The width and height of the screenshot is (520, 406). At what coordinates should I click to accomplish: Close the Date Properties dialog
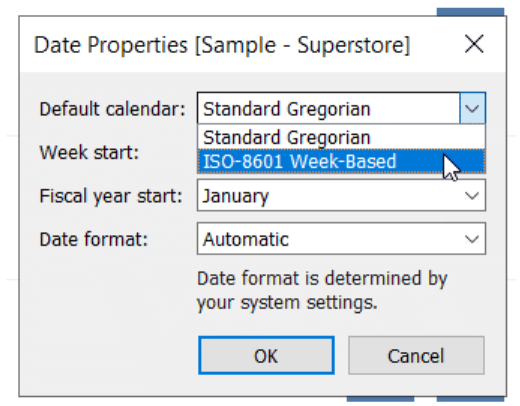coord(474,44)
